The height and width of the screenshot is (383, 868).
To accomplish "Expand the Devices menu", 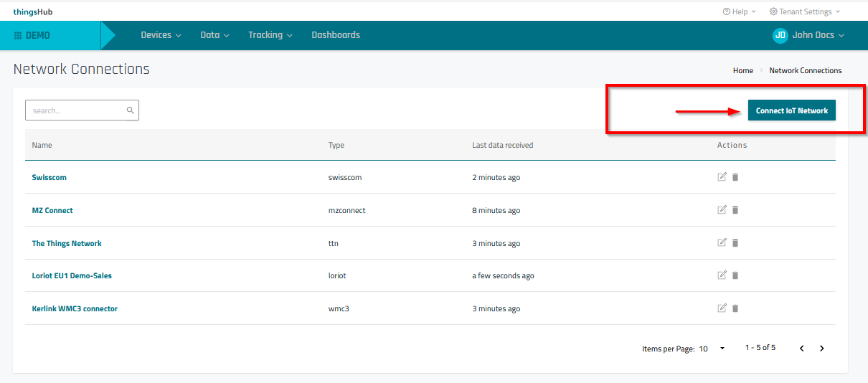I will click(161, 35).
